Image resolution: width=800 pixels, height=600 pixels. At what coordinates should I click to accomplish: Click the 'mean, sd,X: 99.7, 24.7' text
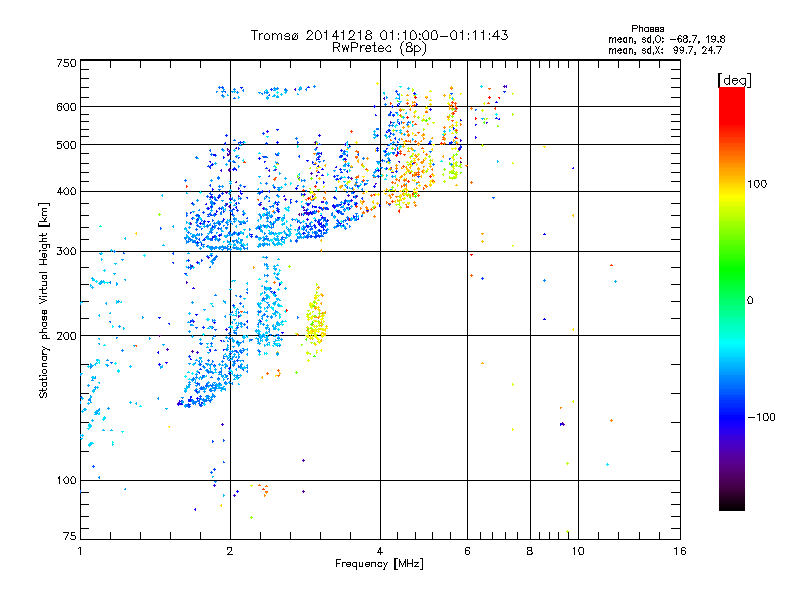click(665, 50)
